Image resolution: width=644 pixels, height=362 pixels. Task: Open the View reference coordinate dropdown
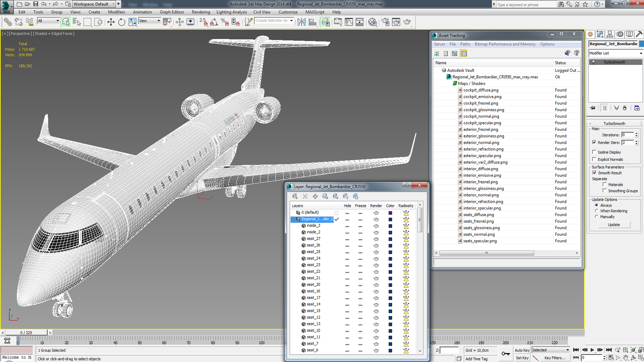tap(150, 21)
